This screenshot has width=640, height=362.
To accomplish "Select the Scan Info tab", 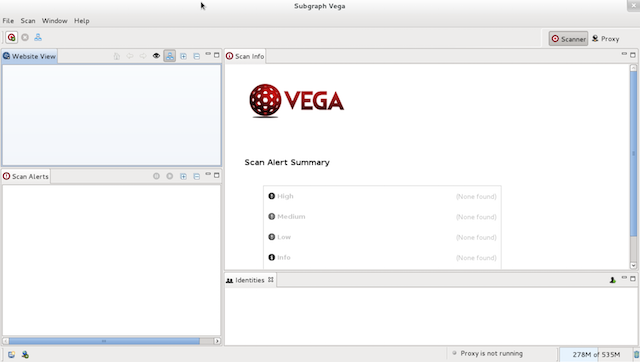I will click(245, 56).
